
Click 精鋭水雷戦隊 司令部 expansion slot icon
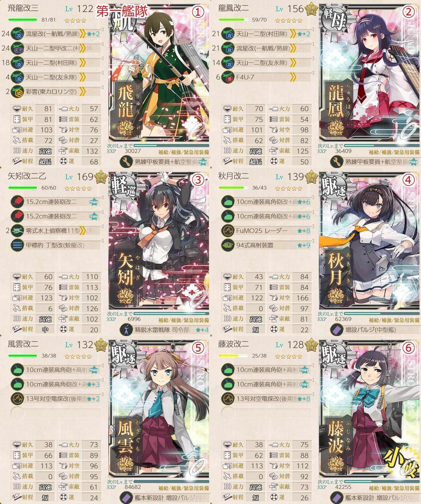point(126,330)
